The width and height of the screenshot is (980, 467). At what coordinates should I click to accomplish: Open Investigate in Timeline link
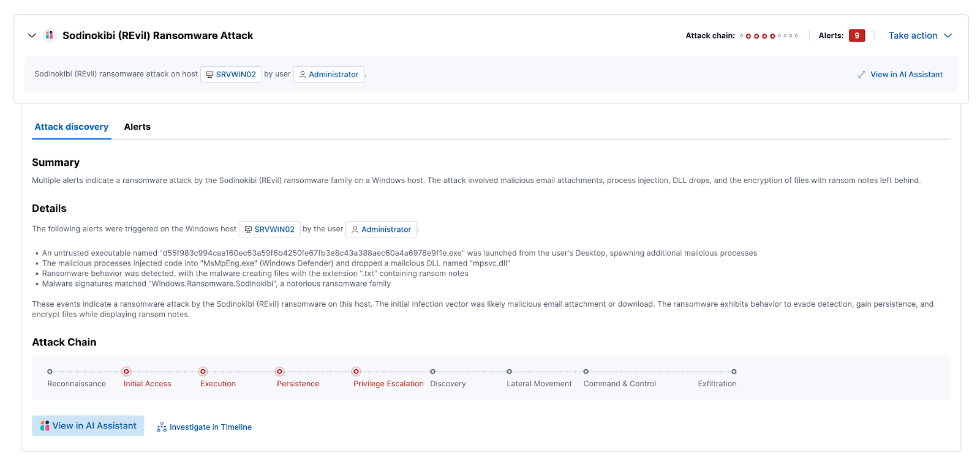click(x=210, y=427)
